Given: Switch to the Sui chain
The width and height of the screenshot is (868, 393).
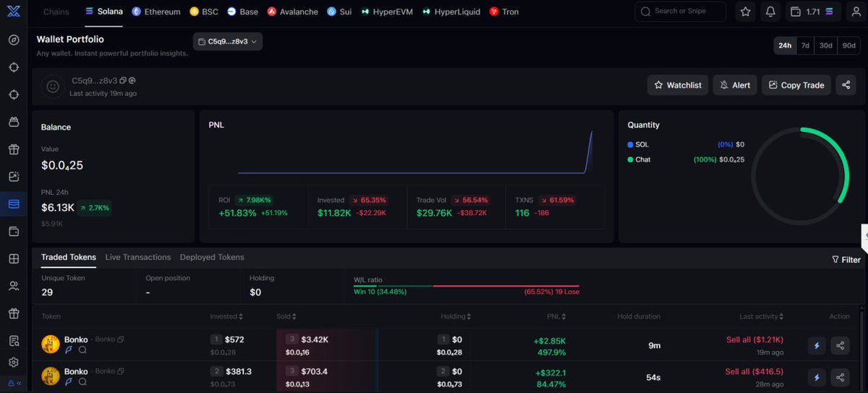Looking at the screenshot, I should 339,12.
